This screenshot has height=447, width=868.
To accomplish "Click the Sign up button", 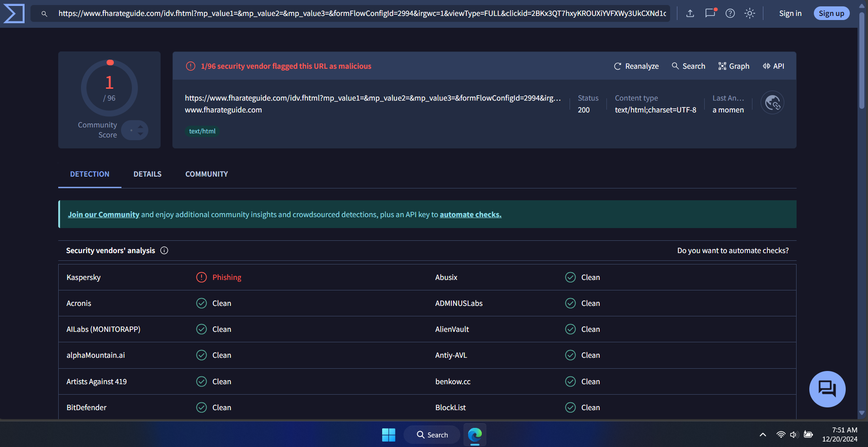I will pyautogui.click(x=831, y=13).
